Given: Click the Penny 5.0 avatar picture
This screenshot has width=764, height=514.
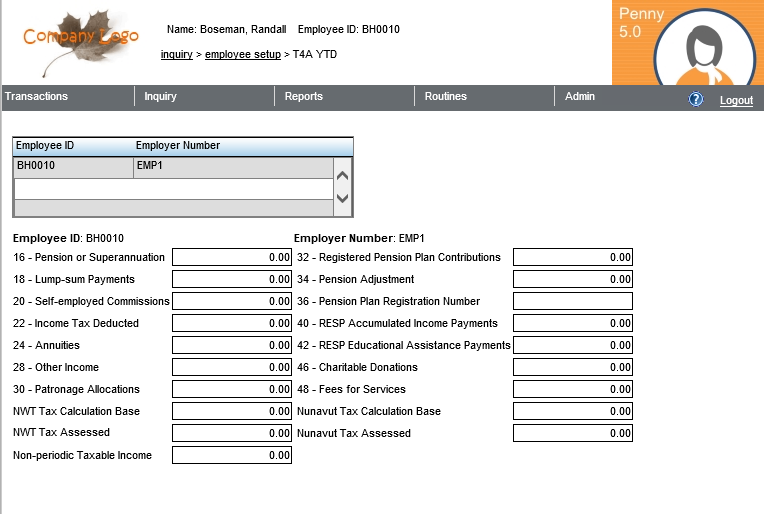Looking at the screenshot, I should tap(712, 47).
